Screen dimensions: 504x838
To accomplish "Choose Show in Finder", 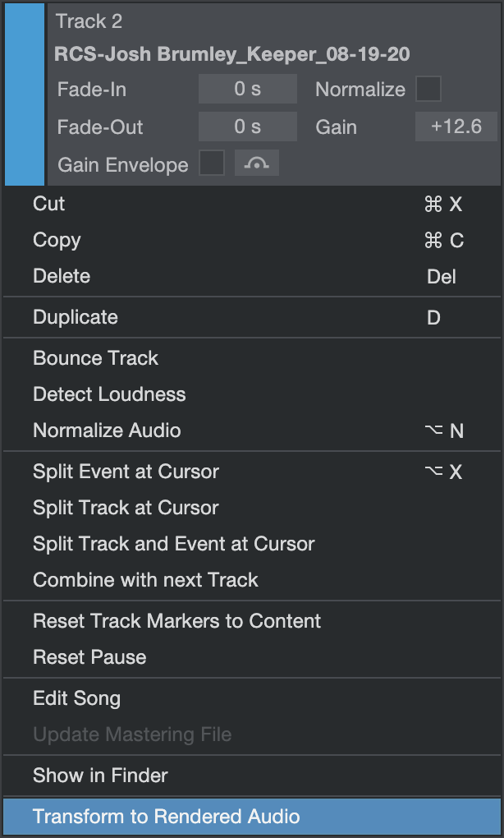I will [100, 776].
